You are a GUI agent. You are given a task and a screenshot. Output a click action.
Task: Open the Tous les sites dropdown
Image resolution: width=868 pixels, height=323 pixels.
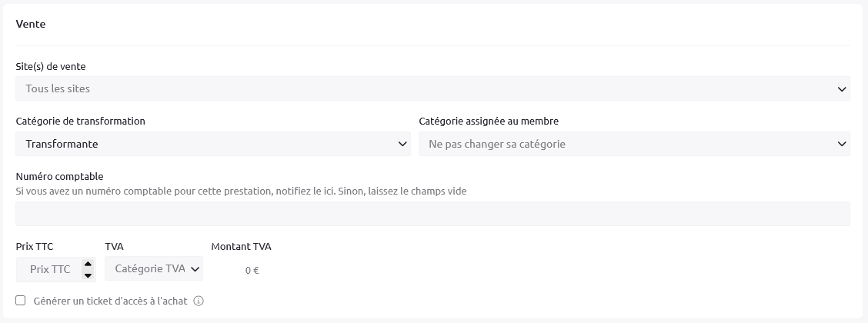pyautogui.click(x=432, y=88)
